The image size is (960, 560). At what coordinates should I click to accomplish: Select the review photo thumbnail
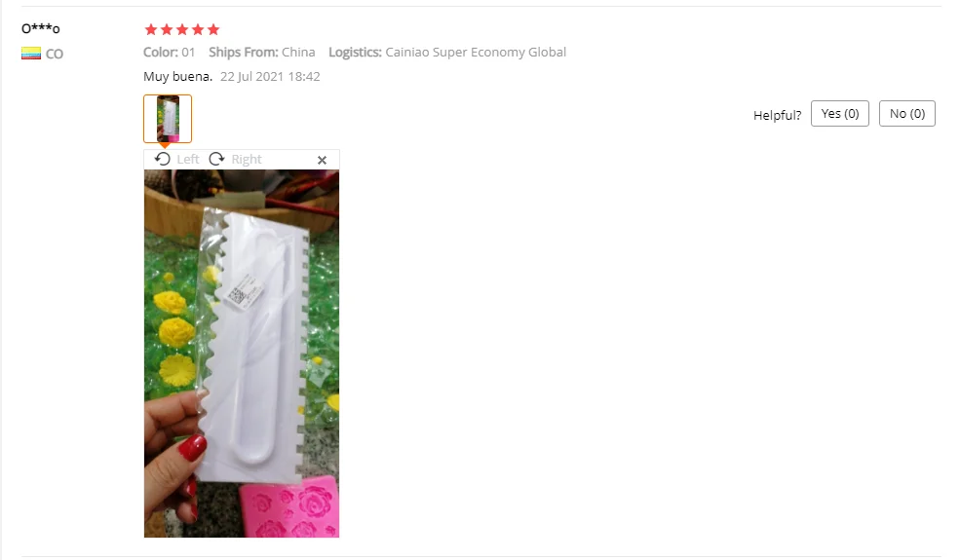point(168,119)
